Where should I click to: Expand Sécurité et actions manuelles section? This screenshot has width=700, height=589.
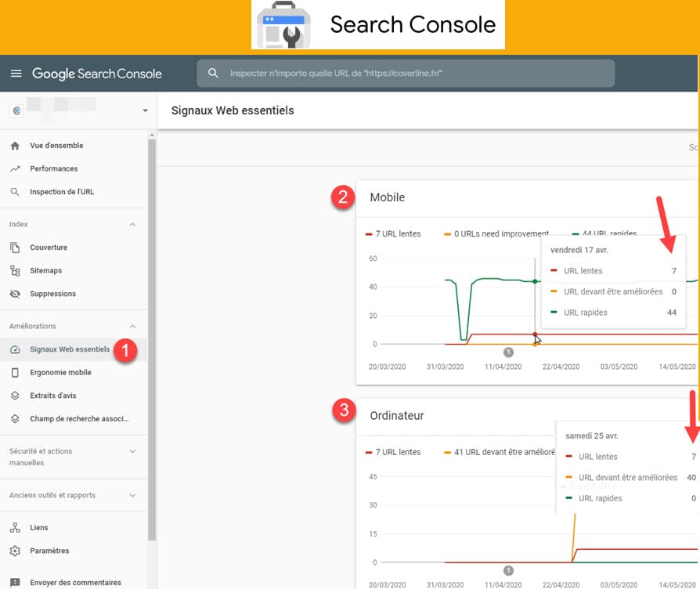tap(132, 451)
